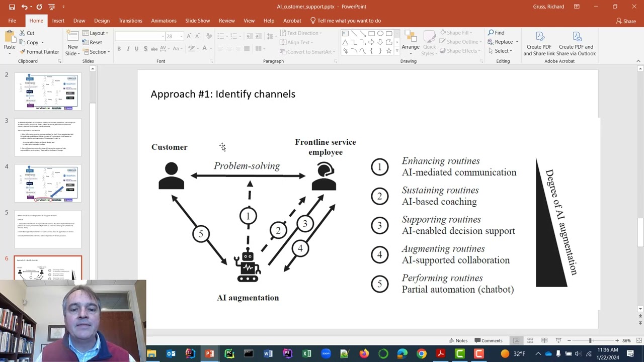This screenshot has height=362, width=644.
Task: Start Slide Show from status bar icon
Action: pyautogui.click(x=558, y=340)
